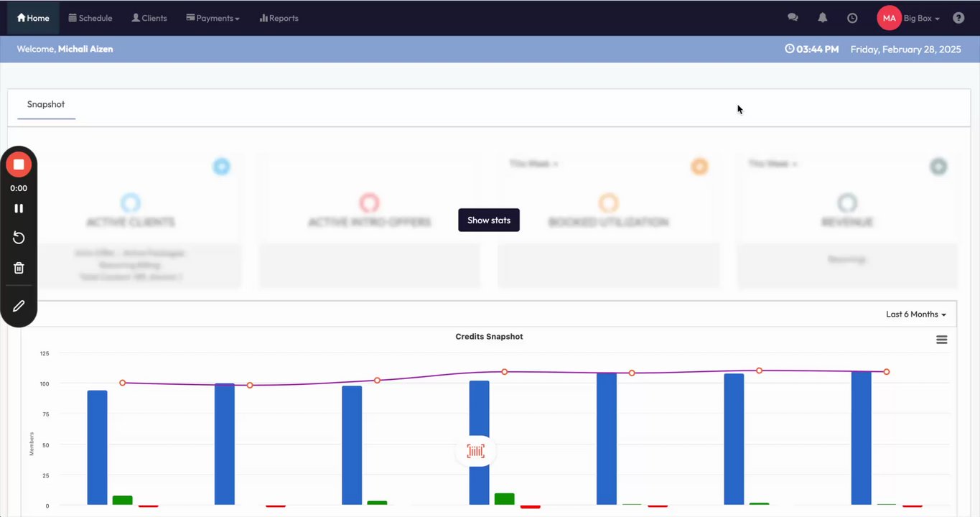Click the notifications bell icon
The height and width of the screenshot is (517, 980).
point(823,18)
